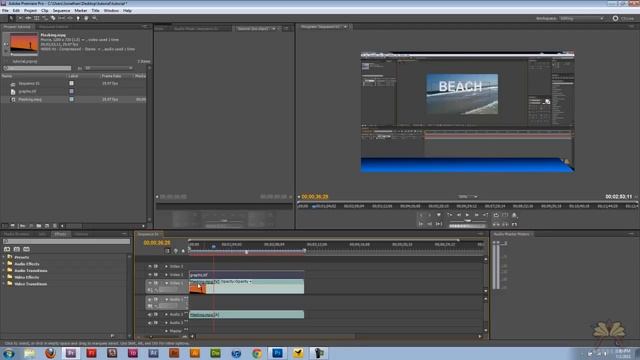
Task: Switch to the Info tab
Action: click(42, 234)
